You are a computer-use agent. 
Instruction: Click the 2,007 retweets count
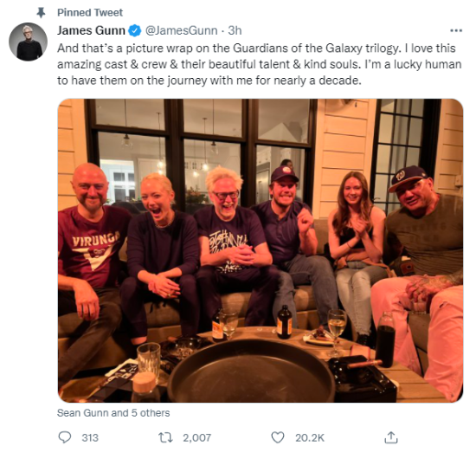click(x=196, y=438)
